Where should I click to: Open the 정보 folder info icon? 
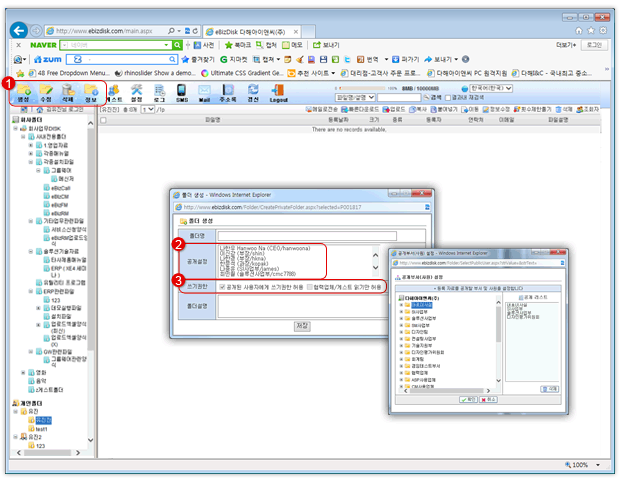[x=91, y=93]
